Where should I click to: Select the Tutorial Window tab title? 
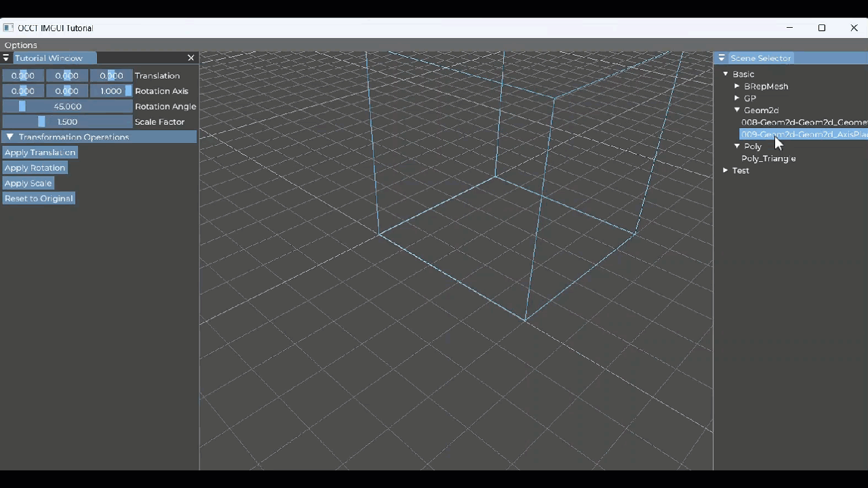(49, 58)
